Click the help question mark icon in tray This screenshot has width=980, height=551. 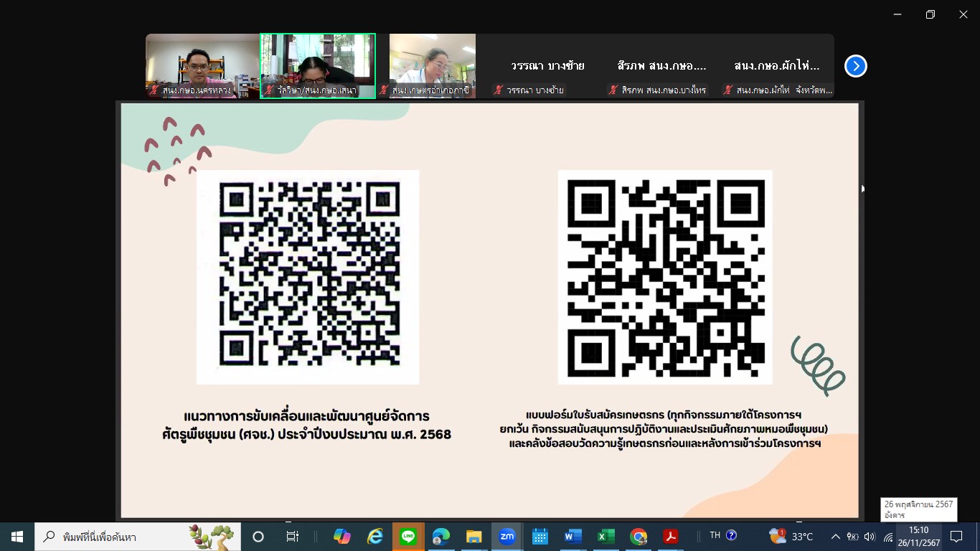(x=731, y=535)
